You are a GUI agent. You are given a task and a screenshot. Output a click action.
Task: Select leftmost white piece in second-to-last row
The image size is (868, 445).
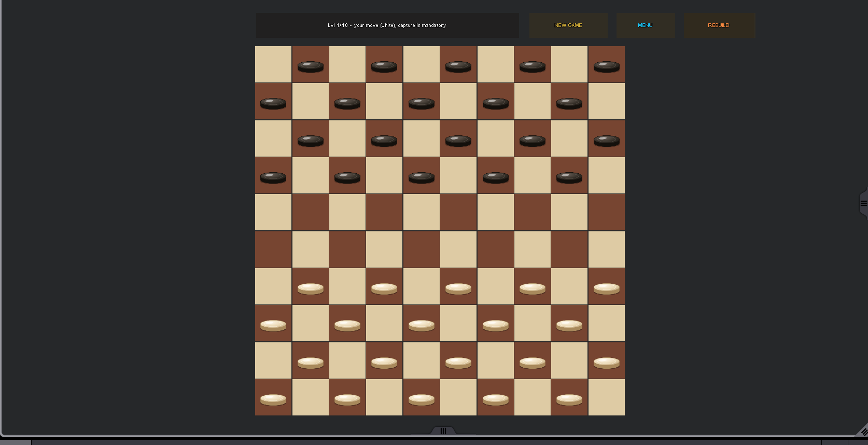click(311, 363)
